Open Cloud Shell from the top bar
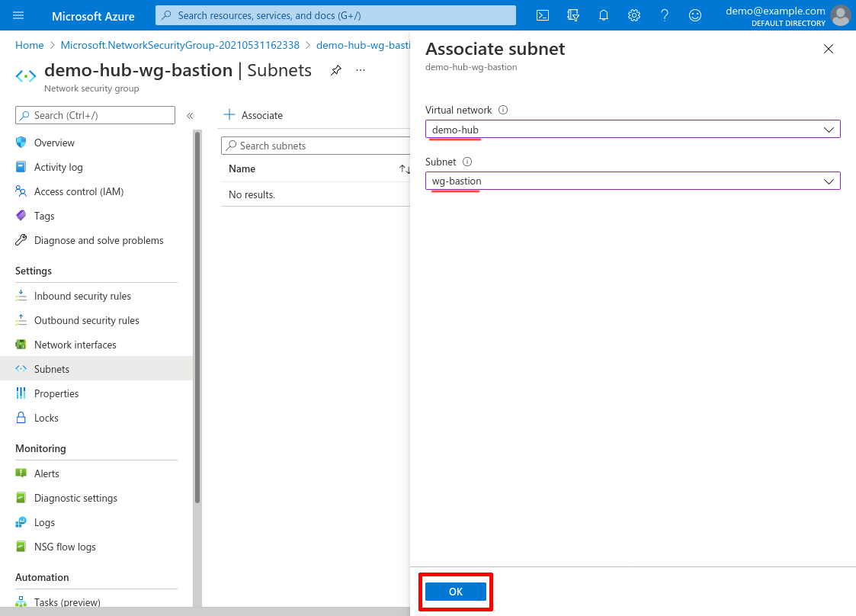 (x=543, y=15)
